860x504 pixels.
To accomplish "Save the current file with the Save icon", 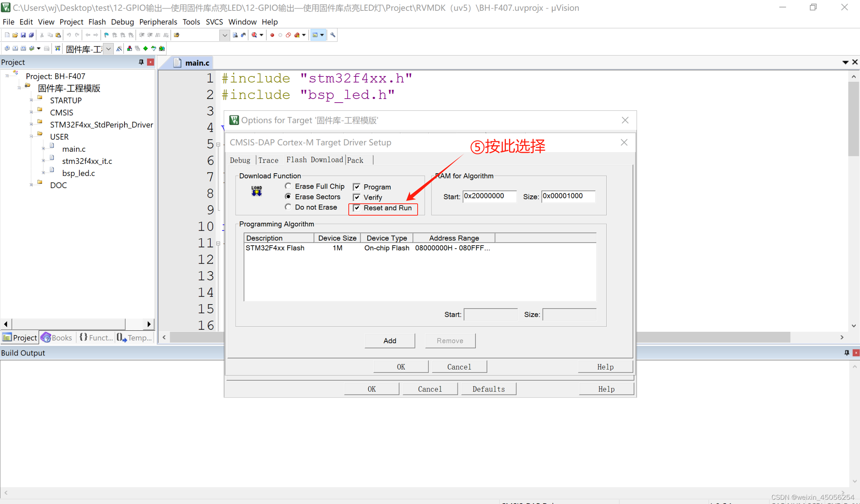I will pos(23,35).
